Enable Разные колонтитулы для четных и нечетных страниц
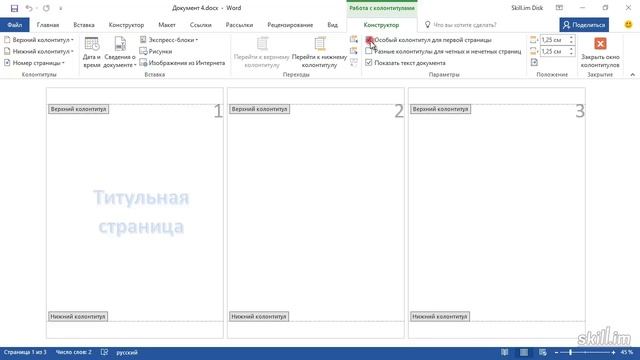 pyautogui.click(x=444, y=51)
